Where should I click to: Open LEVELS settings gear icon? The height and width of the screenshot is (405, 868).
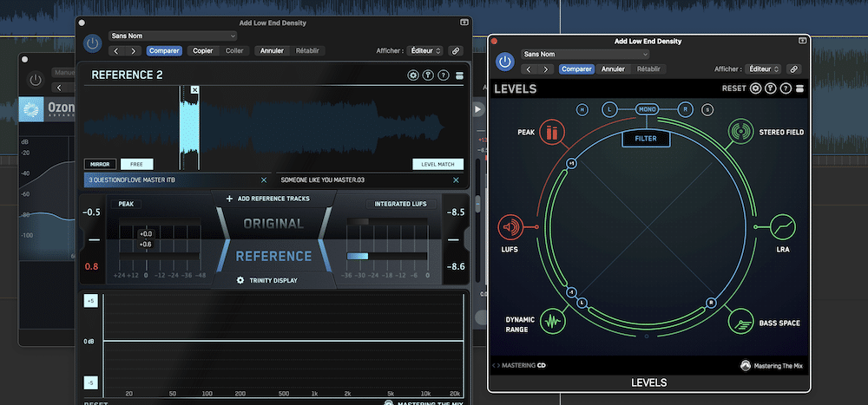tap(756, 88)
